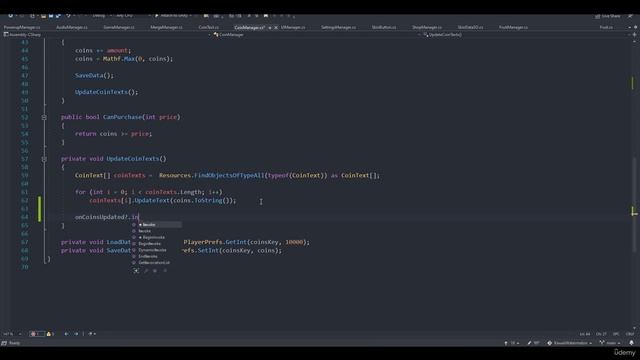Open the CoinManager class navigation dropdown
Viewport: 640px width, 360px height.
click(x=316, y=35)
